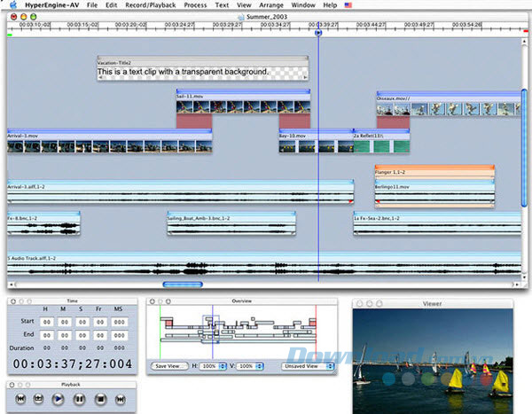Click the US flag input menu icon

pyautogui.click(x=348, y=5)
